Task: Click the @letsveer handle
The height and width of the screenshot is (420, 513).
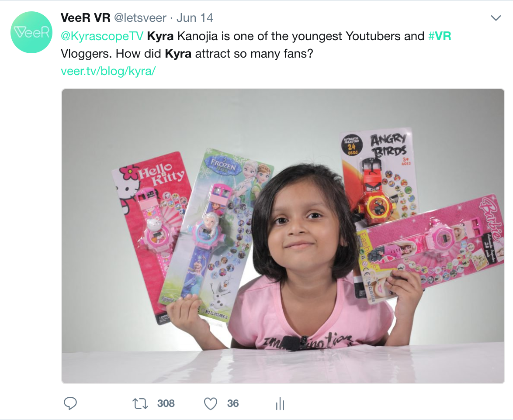Action: (140, 17)
